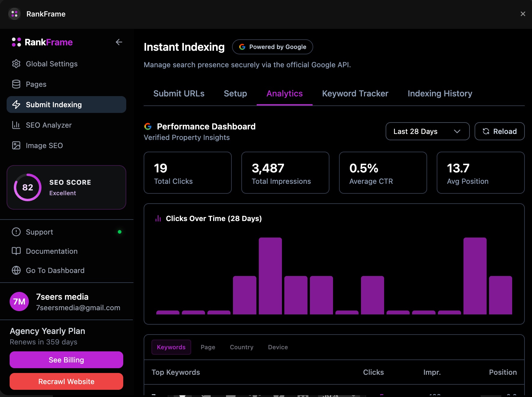
Task: Select the Submit Indexing lightning bolt icon
Action: click(x=17, y=105)
